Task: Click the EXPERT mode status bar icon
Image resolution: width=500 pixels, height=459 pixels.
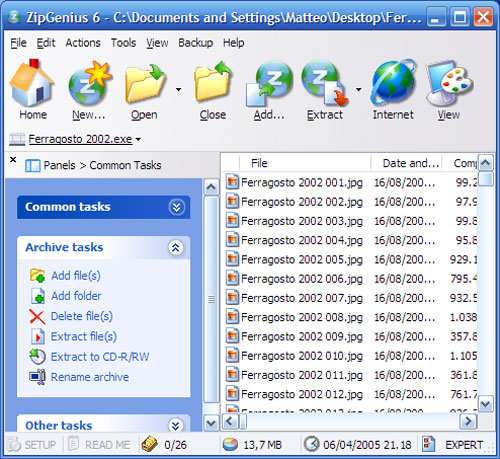Action: coord(429,444)
